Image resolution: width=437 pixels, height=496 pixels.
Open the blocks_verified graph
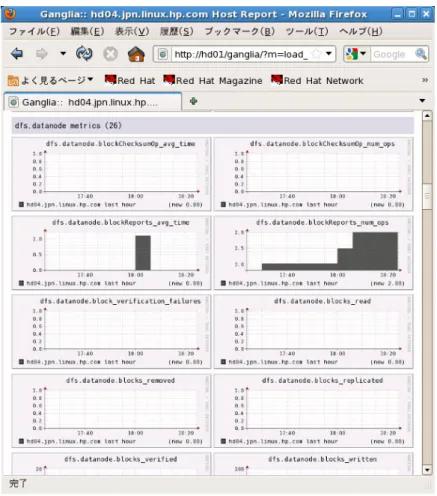click(x=111, y=463)
